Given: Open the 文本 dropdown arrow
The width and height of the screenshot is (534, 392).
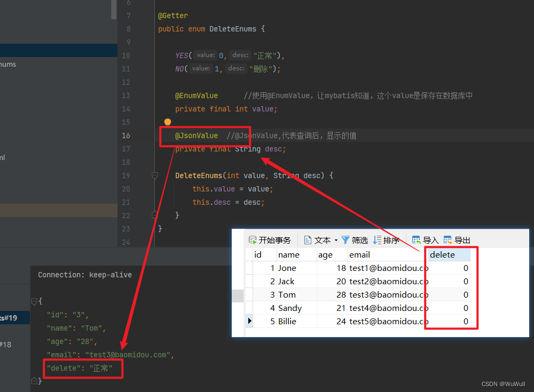Looking at the screenshot, I should [336, 240].
